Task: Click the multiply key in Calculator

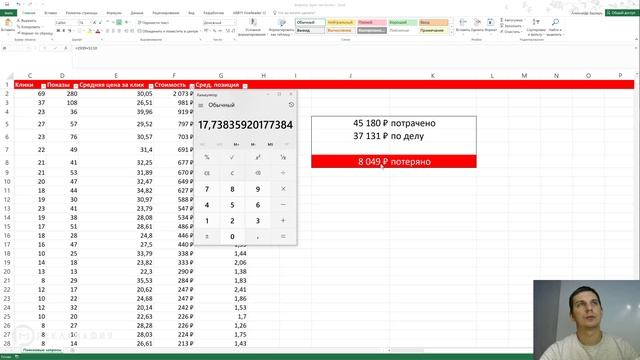Action: click(x=283, y=189)
